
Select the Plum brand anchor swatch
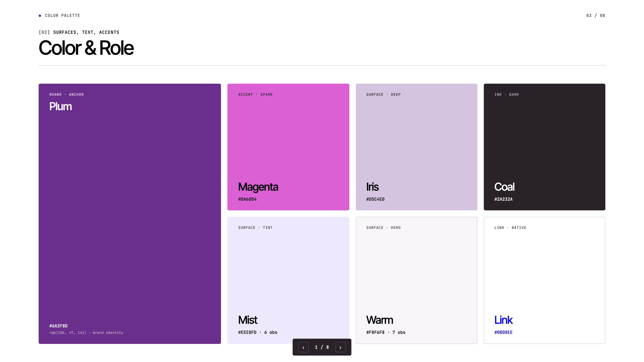(129, 214)
